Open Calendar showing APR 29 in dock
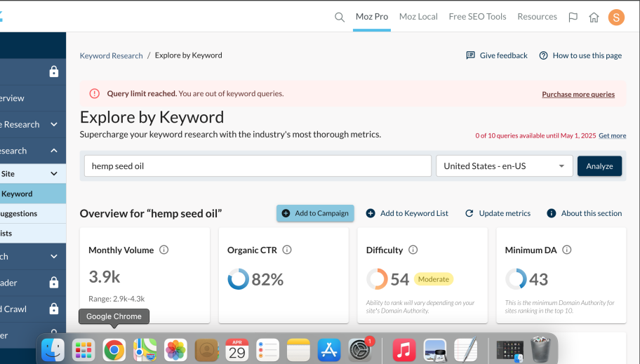Screen dimensions: 640x364 coord(237,350)
